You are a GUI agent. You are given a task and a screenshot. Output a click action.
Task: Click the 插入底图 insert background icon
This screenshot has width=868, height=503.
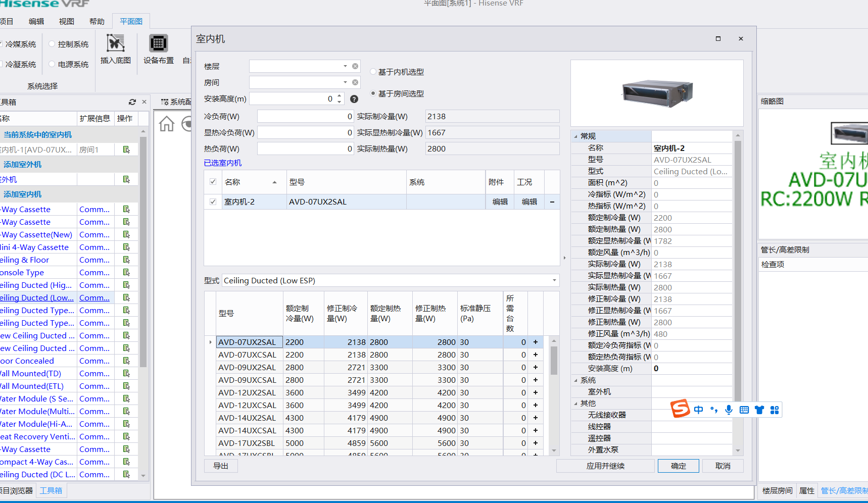116,43
